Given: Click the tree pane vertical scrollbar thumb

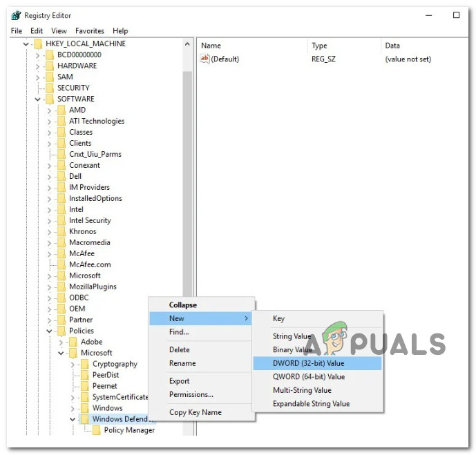Looking at the screenshot, I should tap(187, 185).
